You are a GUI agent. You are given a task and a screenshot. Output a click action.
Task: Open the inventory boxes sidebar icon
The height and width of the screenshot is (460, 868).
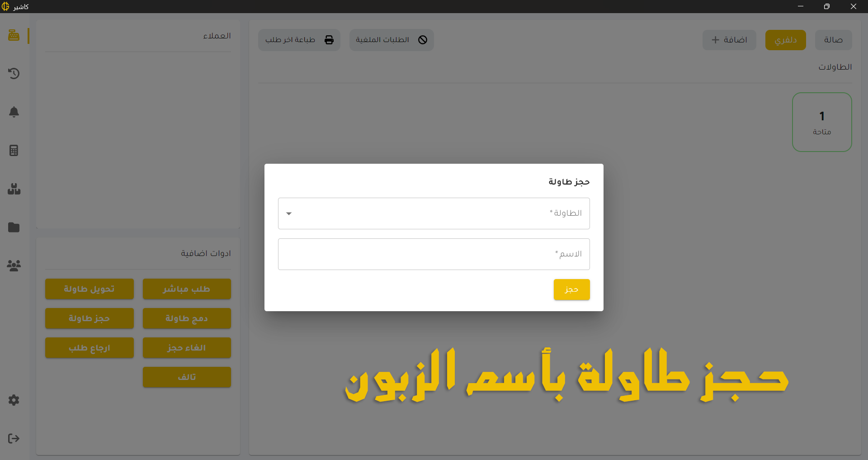14,189
